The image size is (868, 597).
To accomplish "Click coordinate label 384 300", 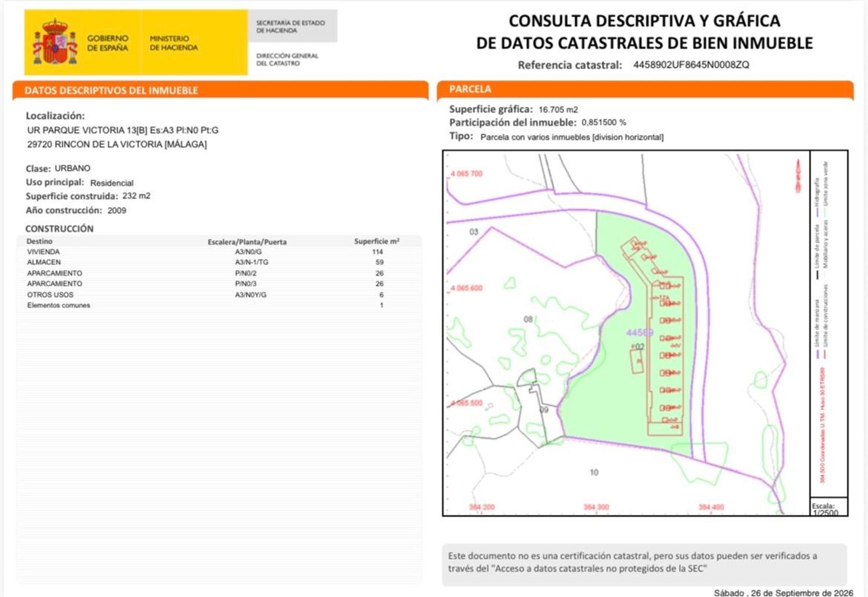I will point(596,507).
